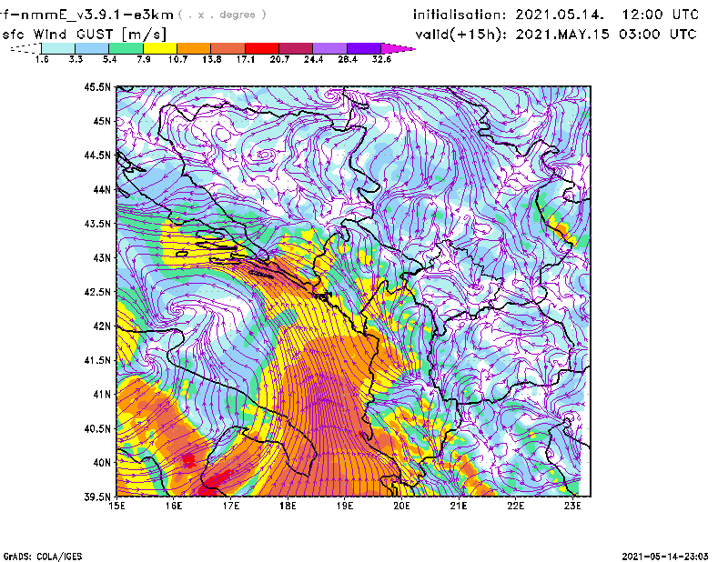The width and height of the screenshot is (728, 562).
Task: Click the valid date '2021.MAY.15 03:00 UTC'
Action: (606, 35)
